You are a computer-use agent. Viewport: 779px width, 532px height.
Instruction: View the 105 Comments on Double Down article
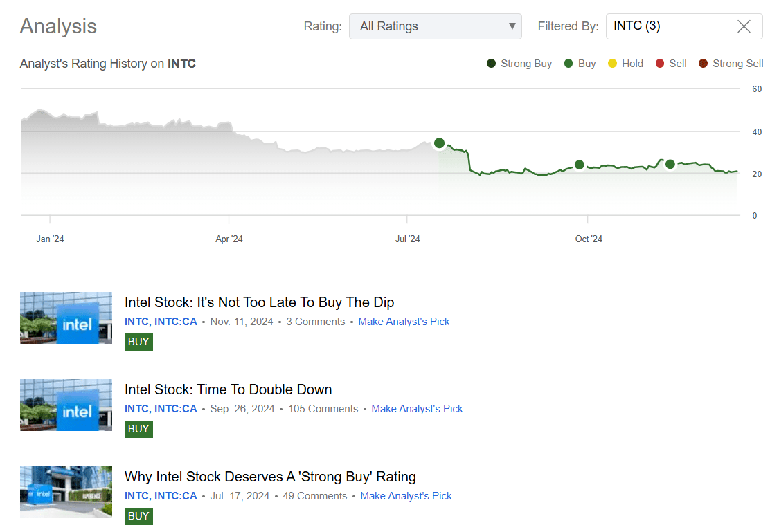(323, 408)
